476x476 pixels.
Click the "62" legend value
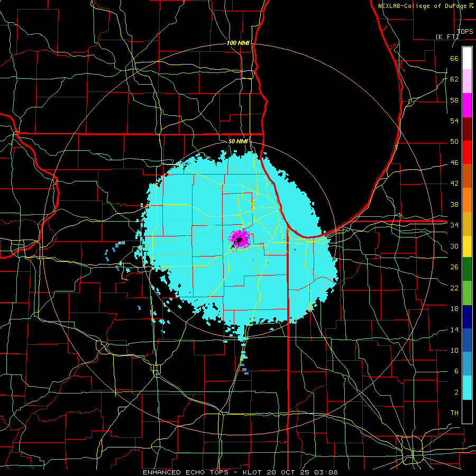[454, 79]
